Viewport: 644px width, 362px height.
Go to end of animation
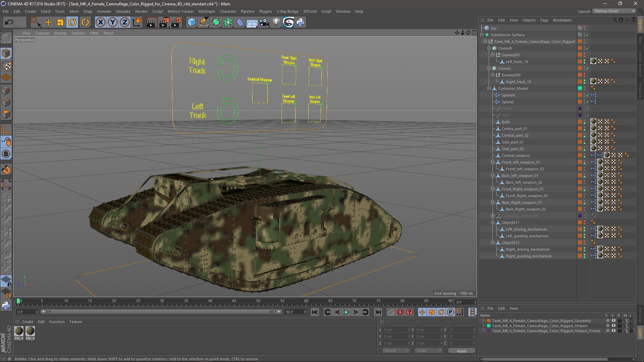[x=378, y=312]
